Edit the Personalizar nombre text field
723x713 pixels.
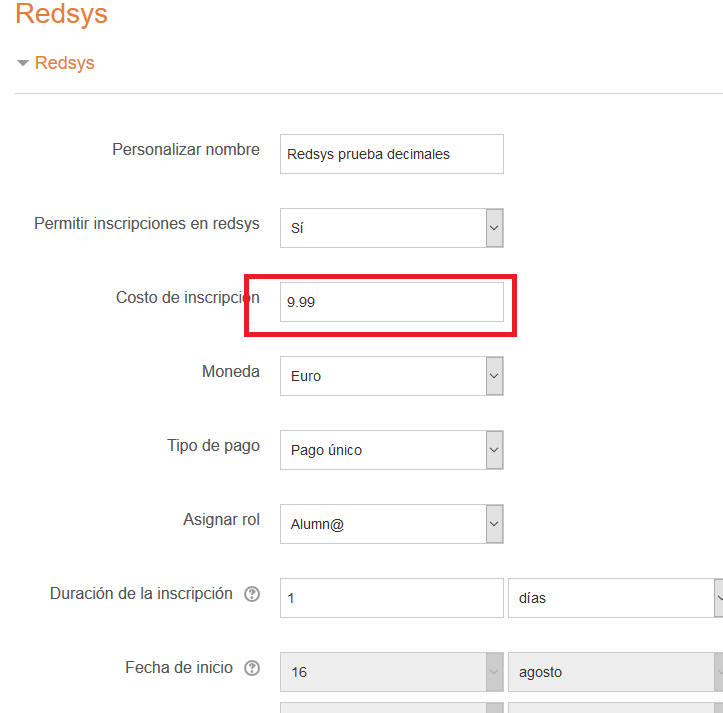click(x=391, y=154)
